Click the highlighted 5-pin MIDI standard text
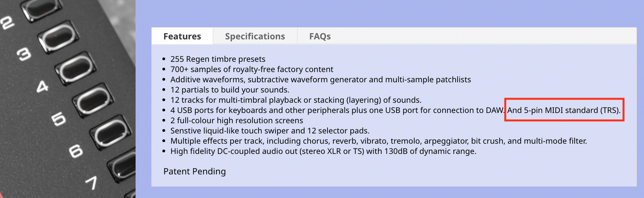 564,110
